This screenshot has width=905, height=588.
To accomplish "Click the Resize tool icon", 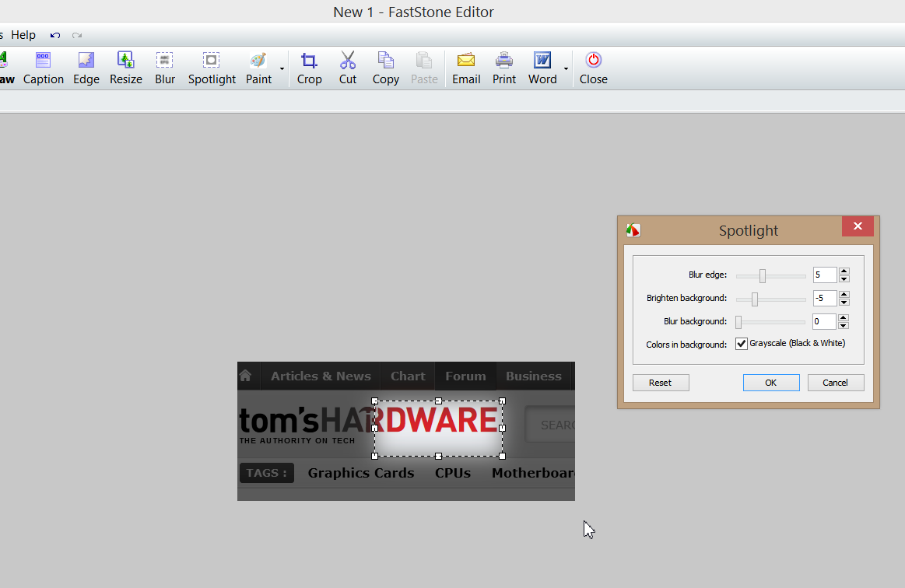I will (x=125, y=61).
